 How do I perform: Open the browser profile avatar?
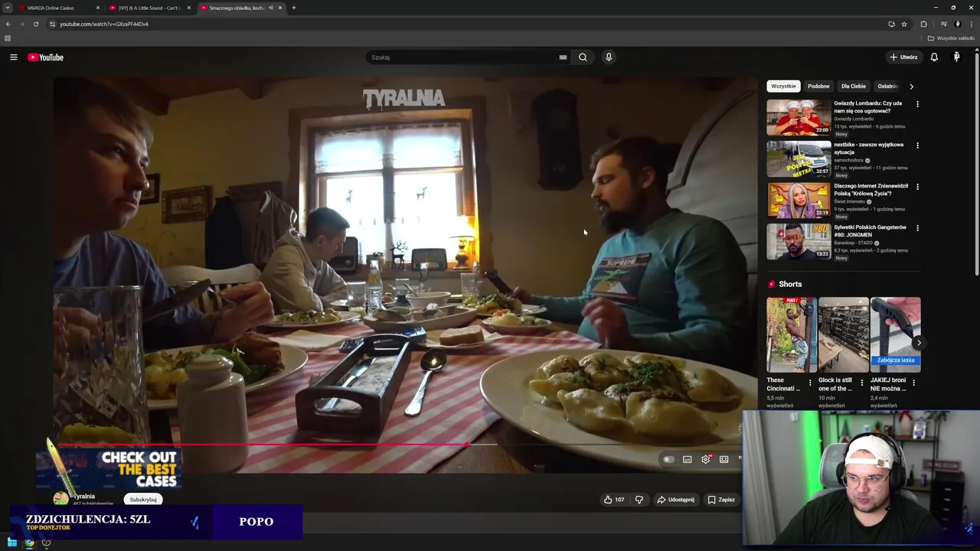coord(957,24)
